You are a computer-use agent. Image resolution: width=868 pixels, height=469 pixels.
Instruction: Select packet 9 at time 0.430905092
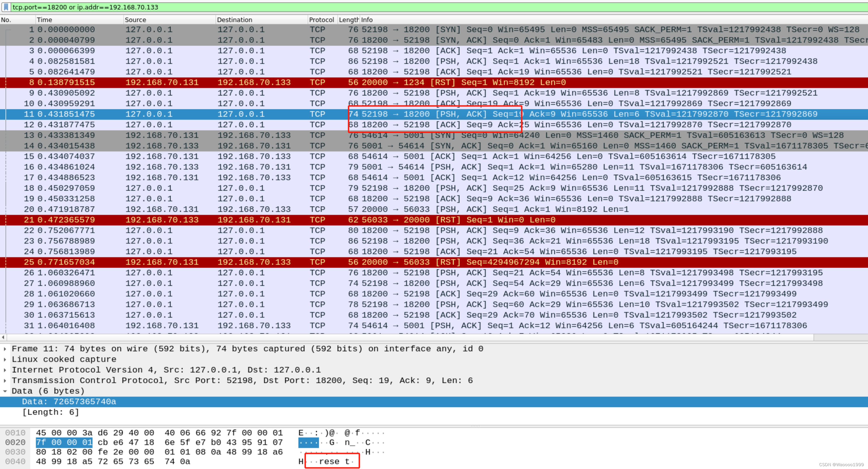pyautogui.click(x=434, y=93)
